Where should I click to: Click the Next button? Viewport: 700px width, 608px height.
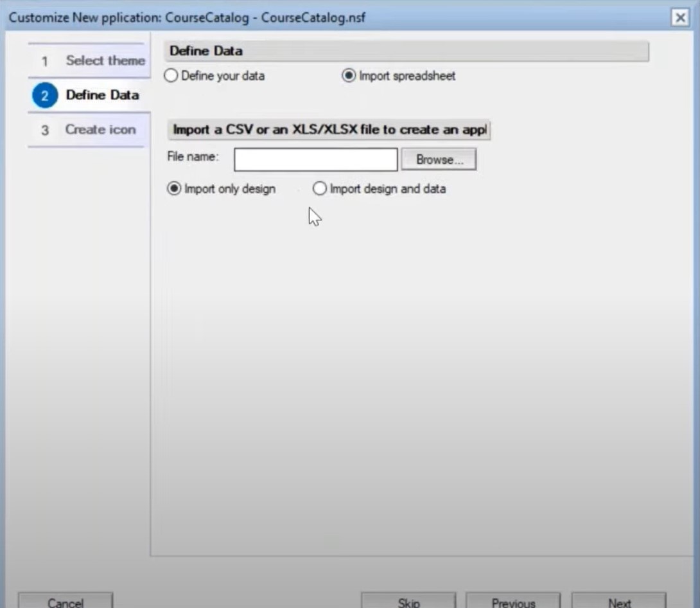(x=619, y=602)
